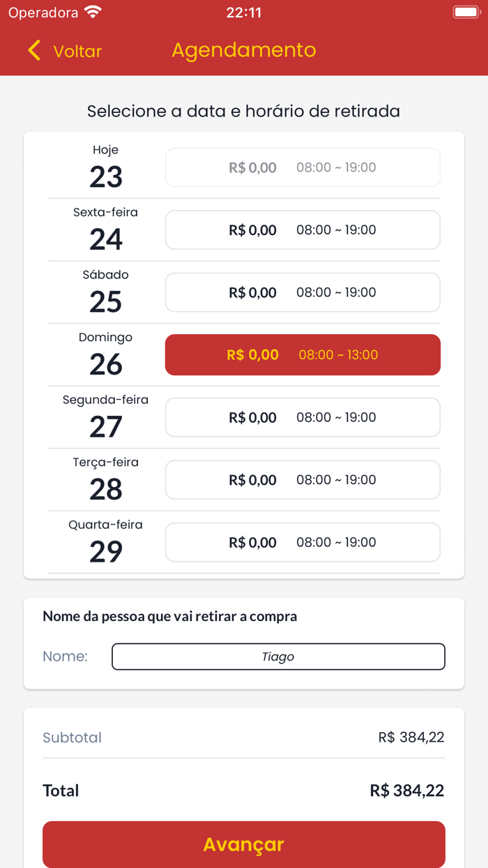
Task: Tap the back chevron arrow in header
Action: click(33, 50)
